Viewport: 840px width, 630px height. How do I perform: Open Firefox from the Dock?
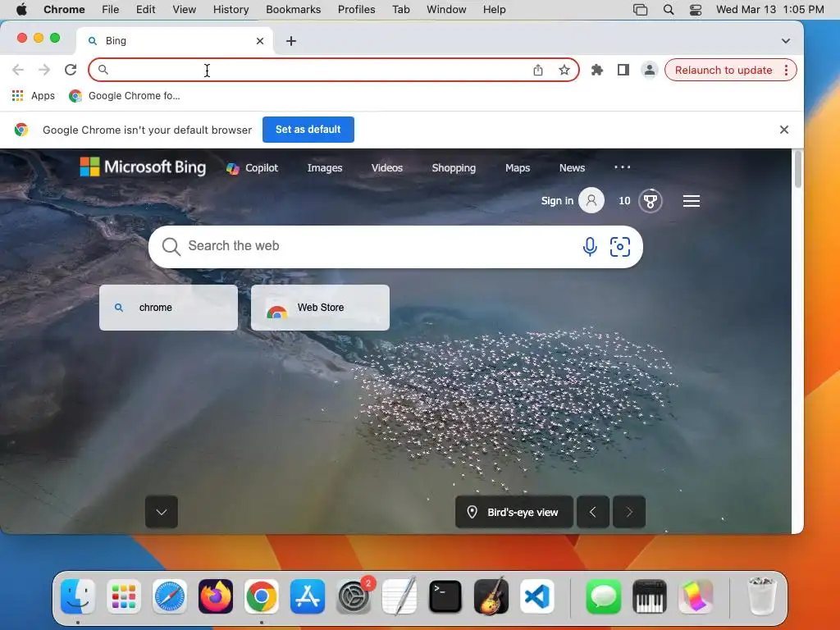[216, 596]
